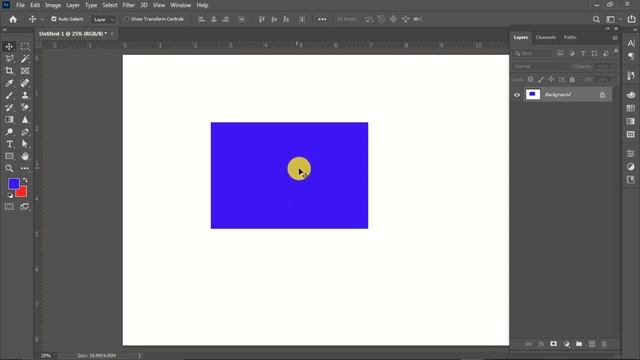This screenshot has width=640, height=360.
Task: Select the Sharpen/Blur tool
Action: click(x=25, y=120)
